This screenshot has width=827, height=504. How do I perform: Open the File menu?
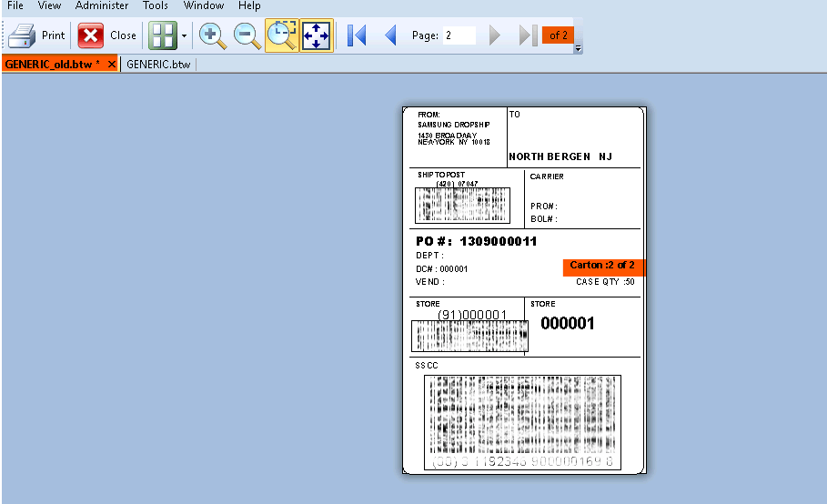coord(15,5)
